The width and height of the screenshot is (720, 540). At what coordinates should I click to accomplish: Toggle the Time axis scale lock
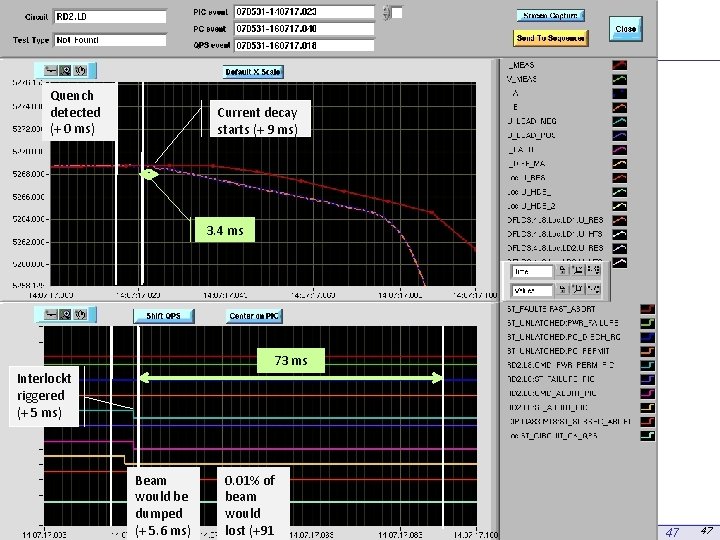click(x=562, y=270)
